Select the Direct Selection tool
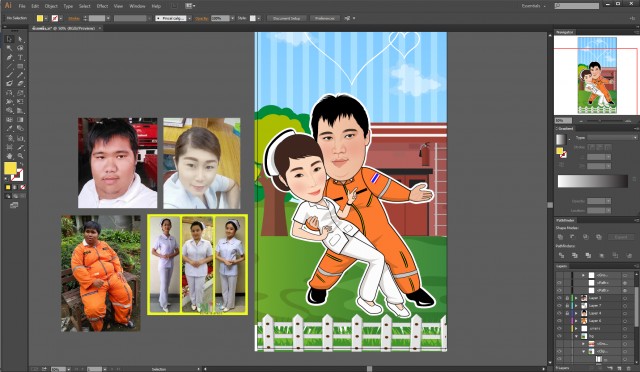640x372 pixels. 20,39
